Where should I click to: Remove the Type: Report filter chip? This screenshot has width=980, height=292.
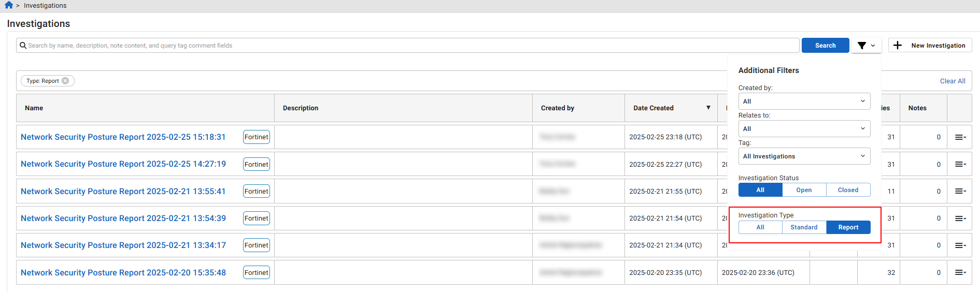point(65,81)
